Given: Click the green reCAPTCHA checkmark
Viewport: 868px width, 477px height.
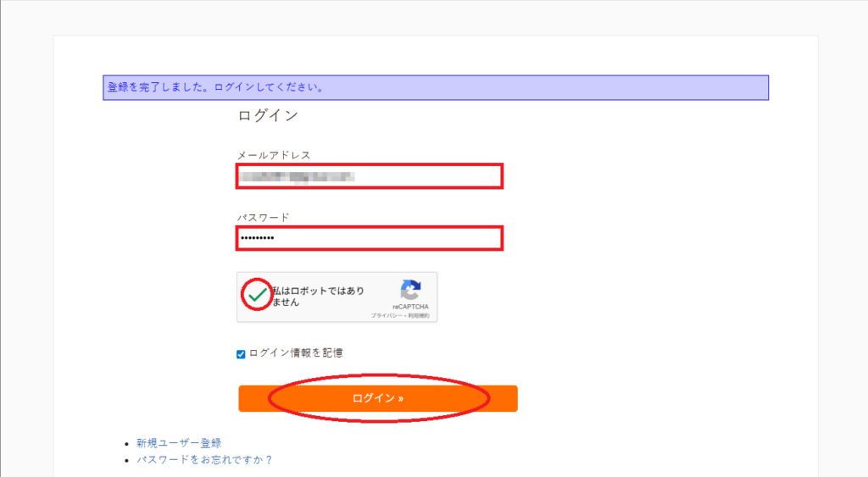Looking at the screenshot, I should (257, 294).
